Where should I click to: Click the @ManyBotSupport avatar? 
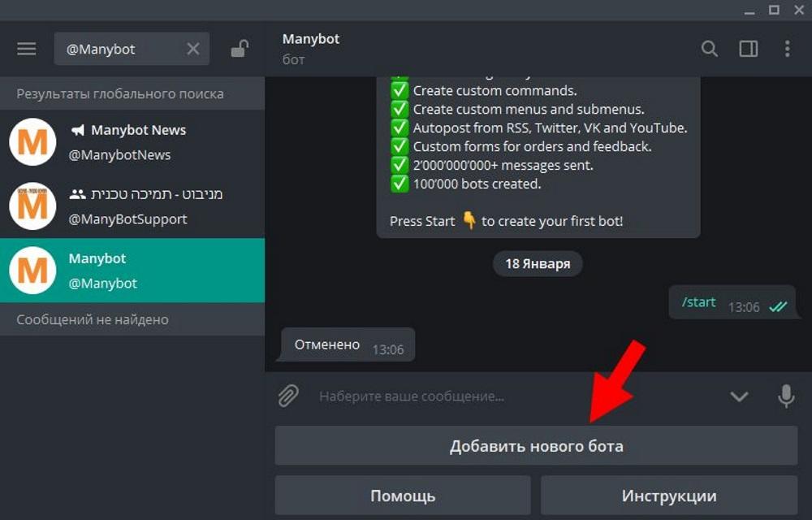32,206
